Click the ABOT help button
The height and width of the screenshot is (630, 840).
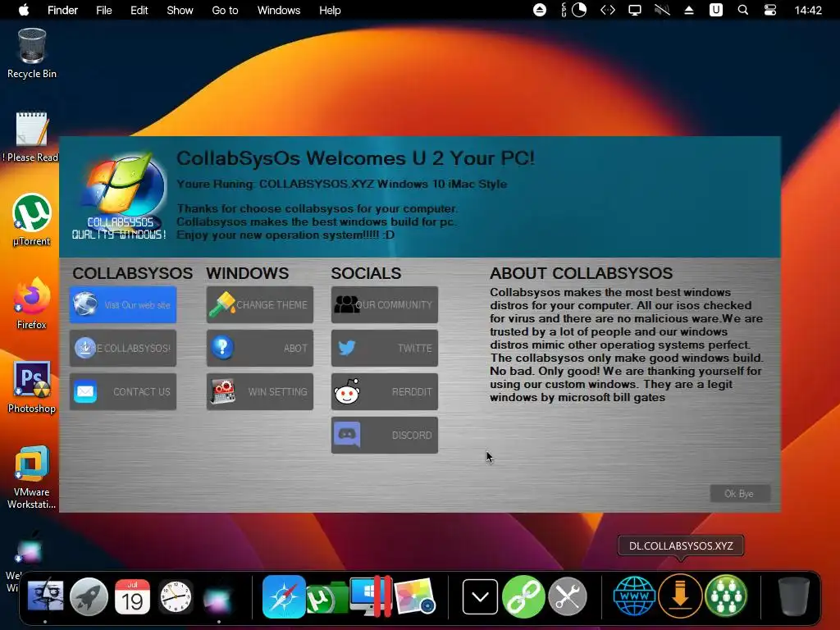[x=260, y=348]
